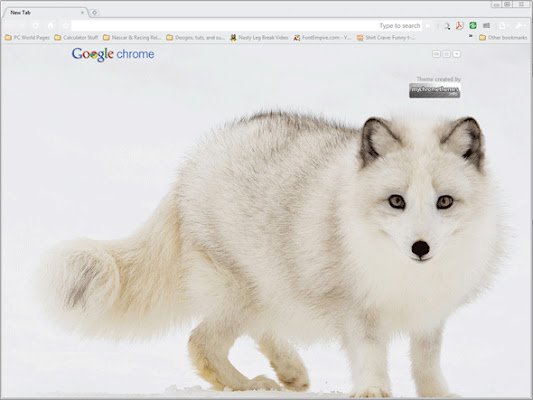Focus the 'Type to search' address bar
This screenshot has width=533, height=400.
click(x=246, y=25)
